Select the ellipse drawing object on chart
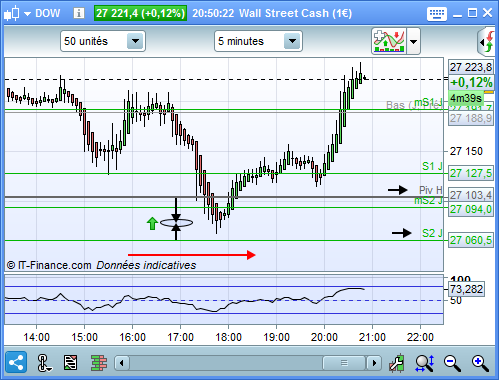This screenshot has width=499, height=380. click(176, 223)
